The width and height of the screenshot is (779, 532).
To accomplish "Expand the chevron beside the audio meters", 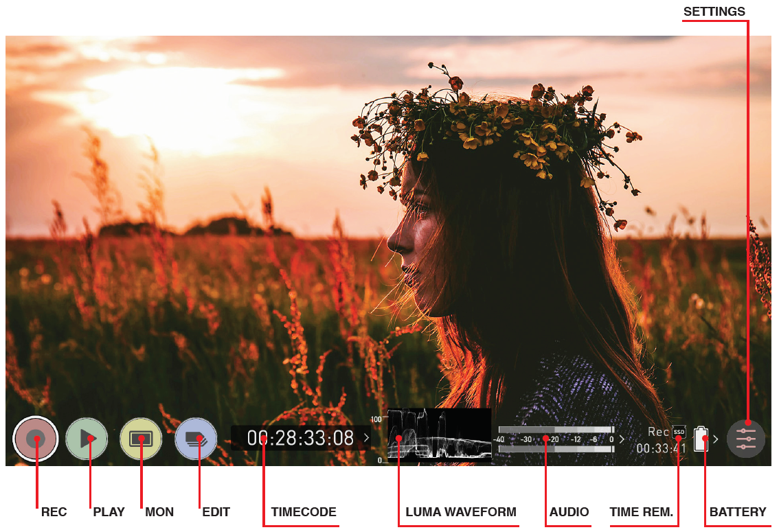I will coord(622,439).
